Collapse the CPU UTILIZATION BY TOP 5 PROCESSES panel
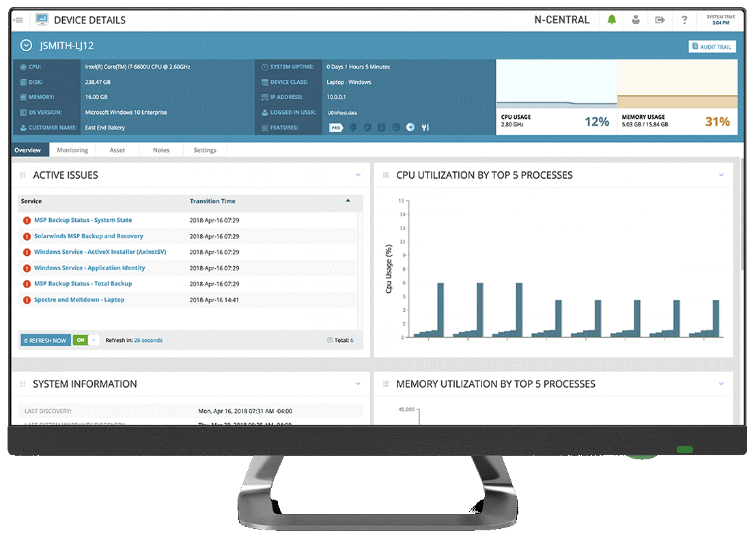The width and height of the screenshot is (756, 548). click(x=723, y=175)
